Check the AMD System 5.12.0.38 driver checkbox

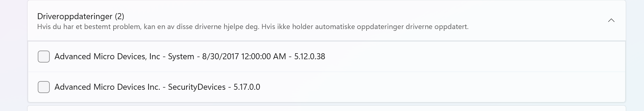point(44,57)
